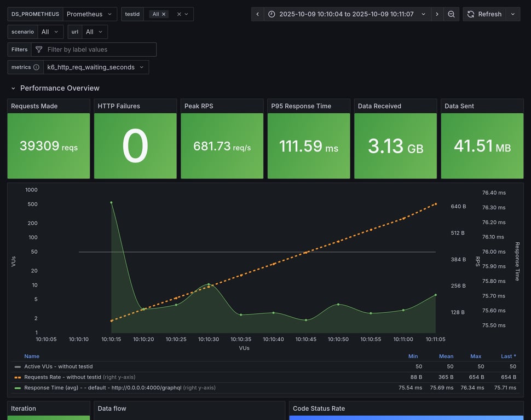Click the orange Requests Rate color swatch
The height and width of the screenshot is (420, 531).
point(18,377)
